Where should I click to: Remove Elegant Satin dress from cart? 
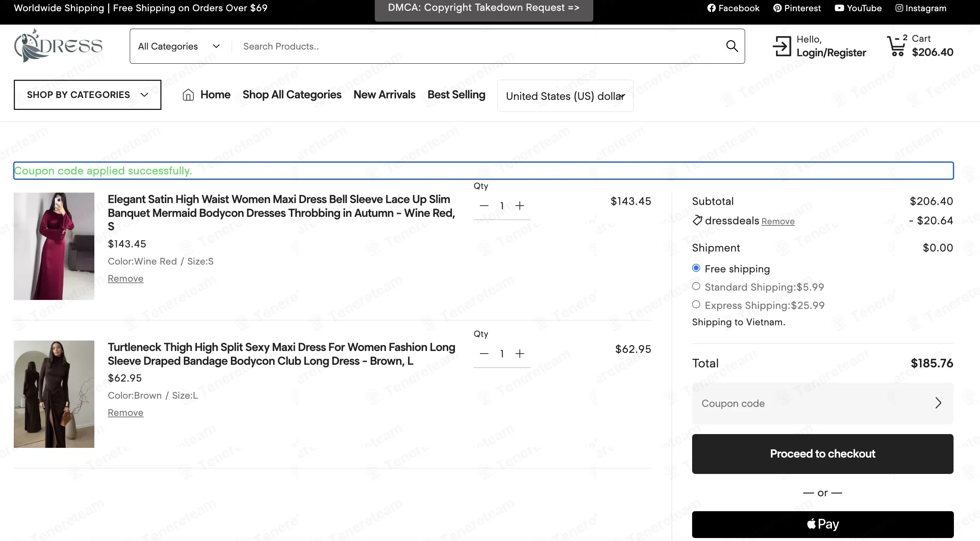point(126,278)
